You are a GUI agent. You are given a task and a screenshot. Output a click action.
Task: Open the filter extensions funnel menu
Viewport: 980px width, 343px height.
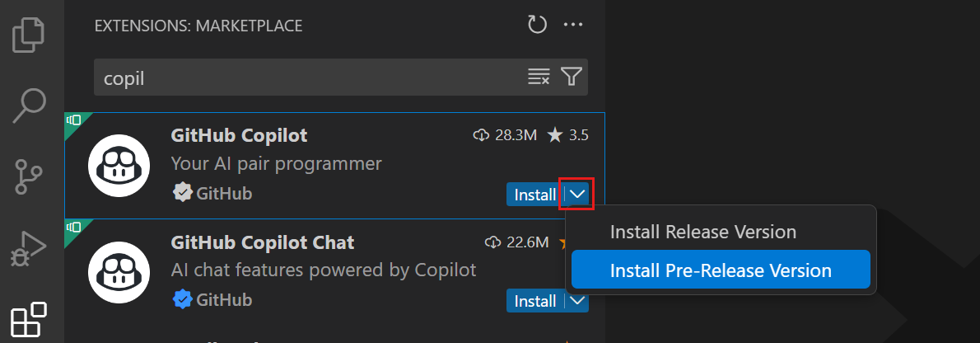pyautogui.click(x=572, y=78)
